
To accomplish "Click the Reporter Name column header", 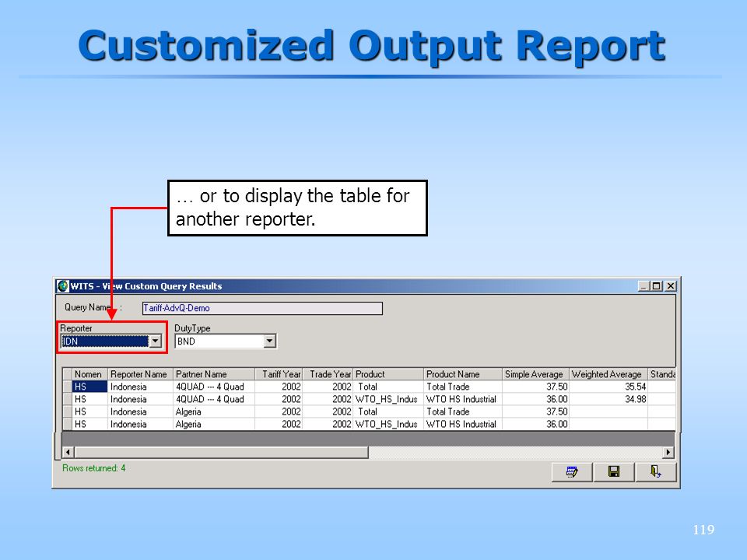I will click(x=140, y=374).
